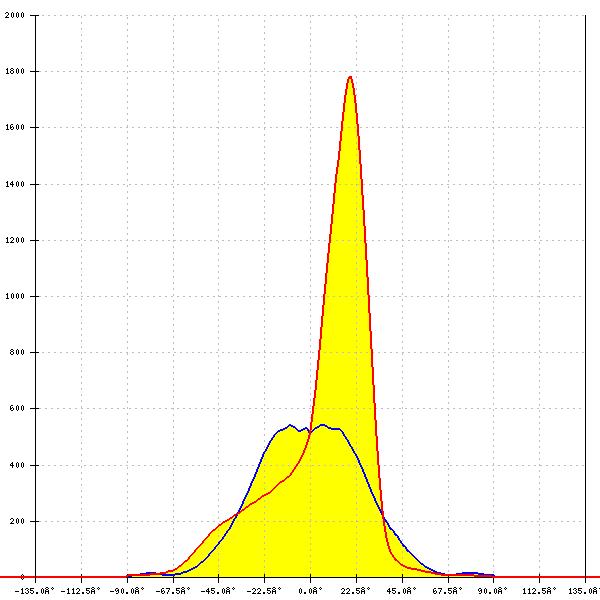Click the 1000 y-axis label
The image size is (600, 600).
(x=15, y=296)
